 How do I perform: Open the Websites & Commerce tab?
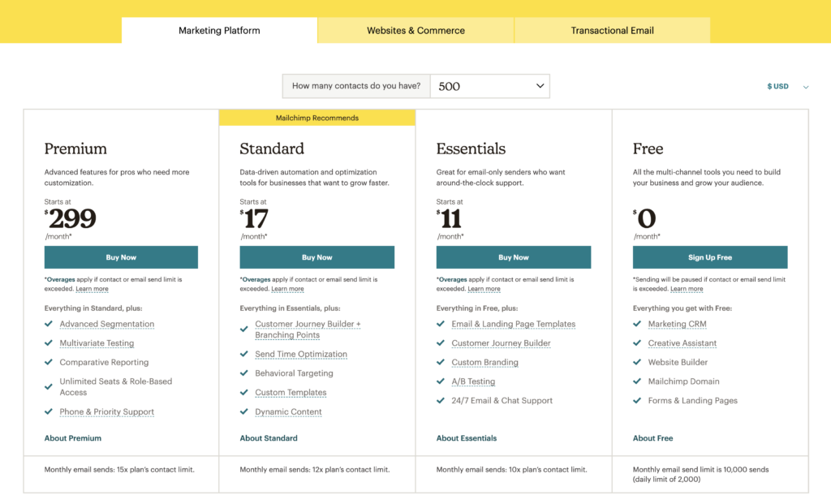(x=415, y=30)
